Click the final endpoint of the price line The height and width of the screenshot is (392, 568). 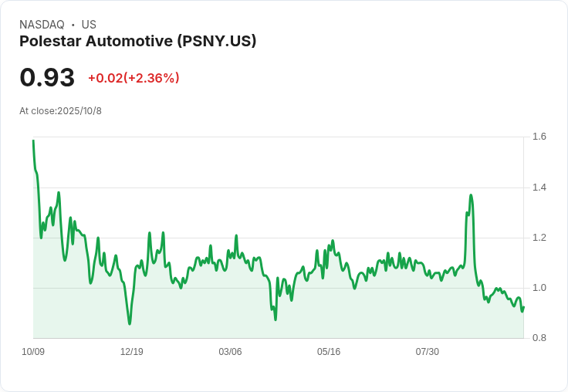coord(523,307)
